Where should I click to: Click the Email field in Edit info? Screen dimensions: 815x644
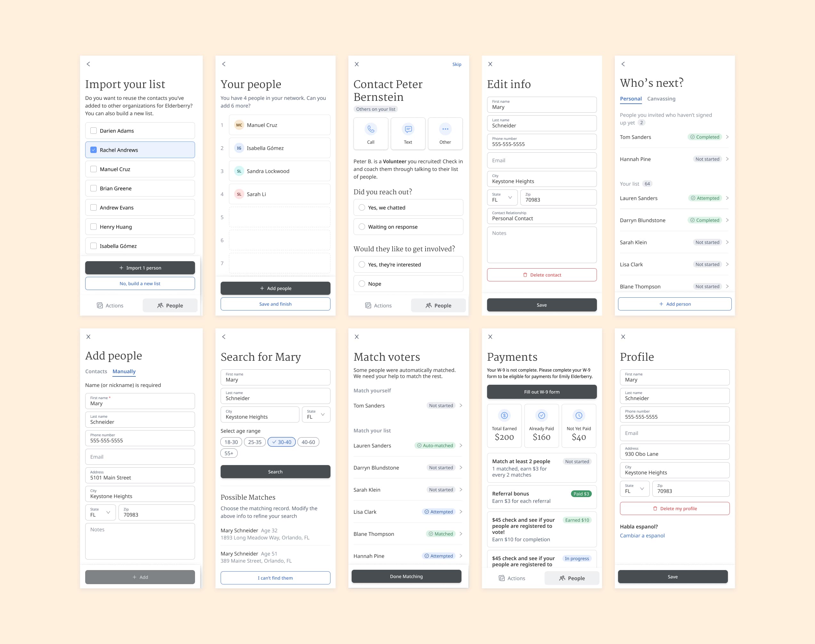[542, 161]
